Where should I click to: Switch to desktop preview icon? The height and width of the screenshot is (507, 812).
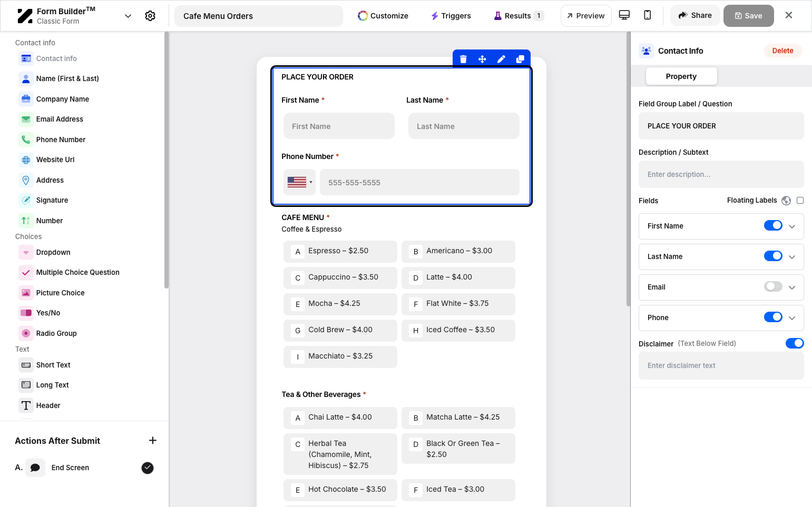(624, 15)
